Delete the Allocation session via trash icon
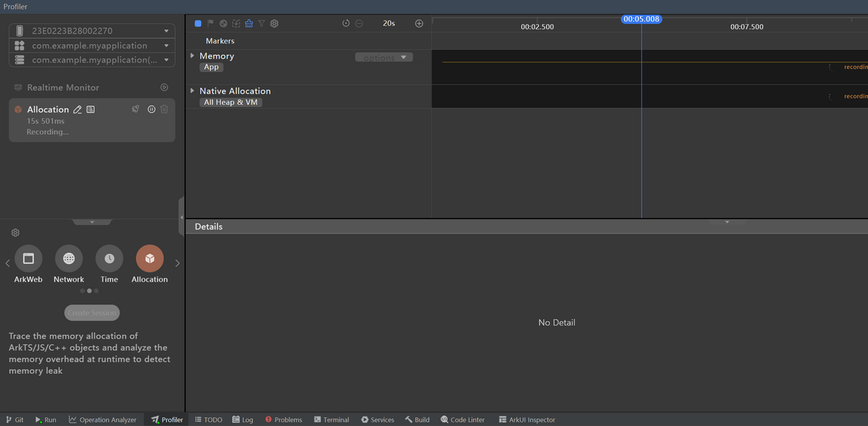Viewport: 868px width, 426px height. pyautogui.click(x=165, y=109)
